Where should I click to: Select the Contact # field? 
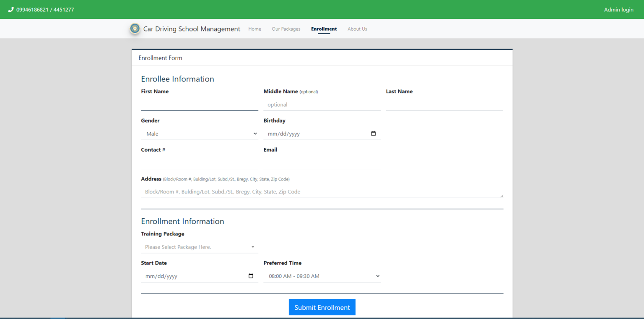[x=200, y=163]
